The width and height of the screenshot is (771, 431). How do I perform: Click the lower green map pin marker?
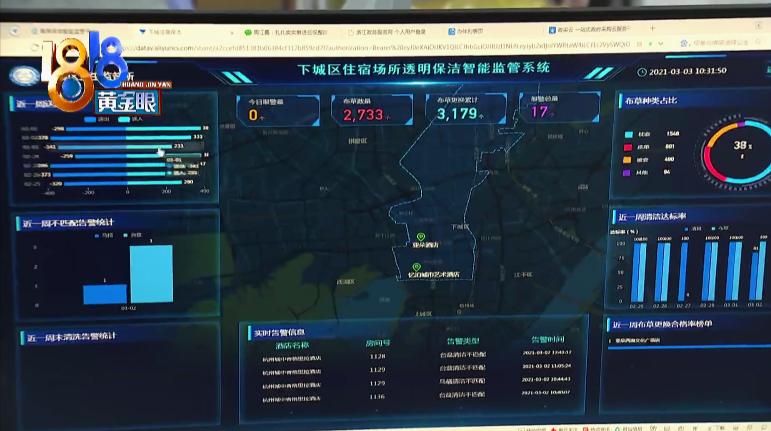[x=416, y=267]
